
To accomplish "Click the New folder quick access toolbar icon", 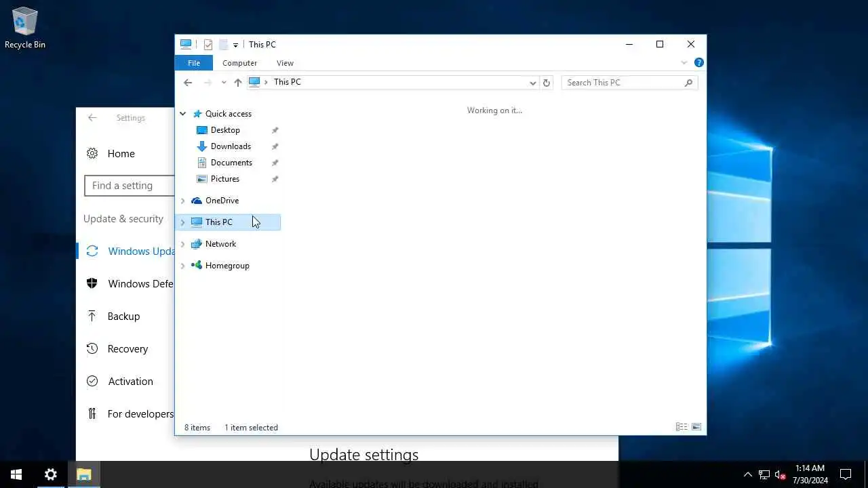I will point(223,45).
